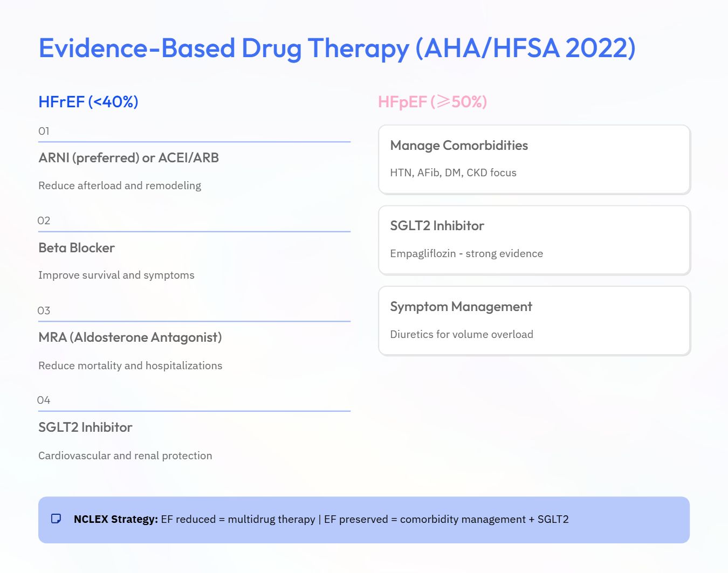This screenshot has height=573, width=728.
Task: Select 'EF preserved = comorbidity management + SGLT2' text
Action: [x=446, y=519]
